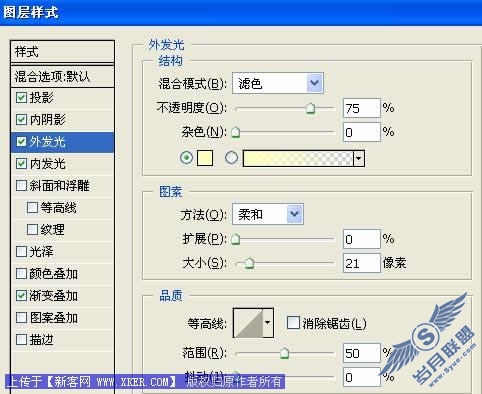
Task: Uncheck the 渐变叠加 gradient overlay checkbox
Action: 21,296
